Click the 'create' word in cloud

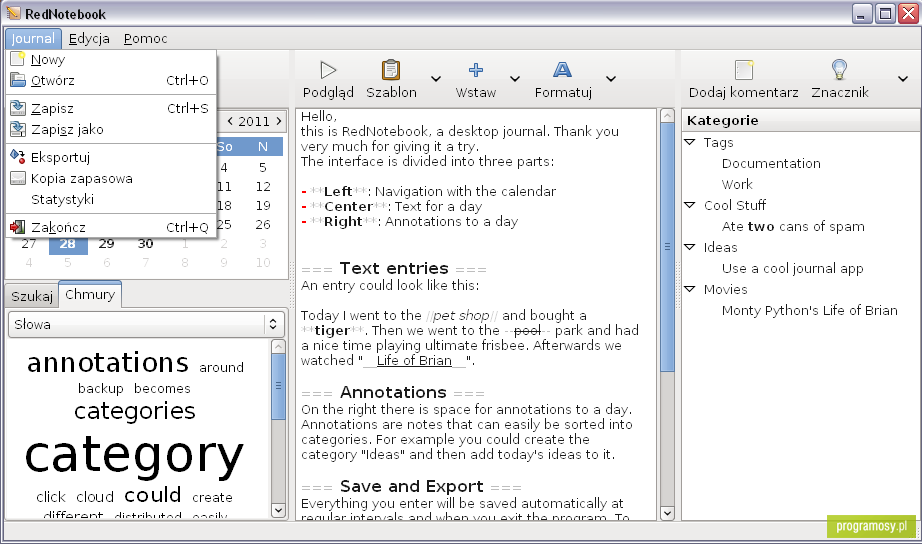point(212,498)
